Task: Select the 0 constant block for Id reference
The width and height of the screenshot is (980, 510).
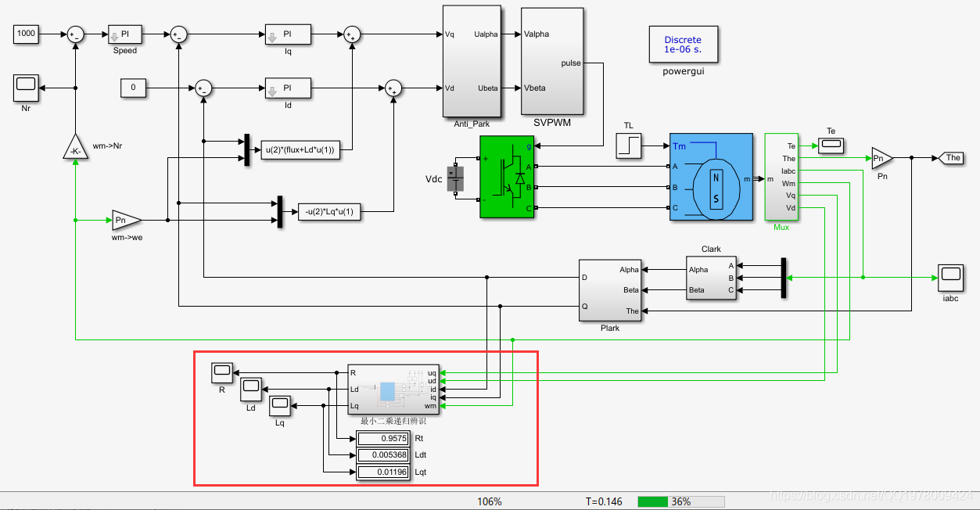Action: tap(134, 88)
